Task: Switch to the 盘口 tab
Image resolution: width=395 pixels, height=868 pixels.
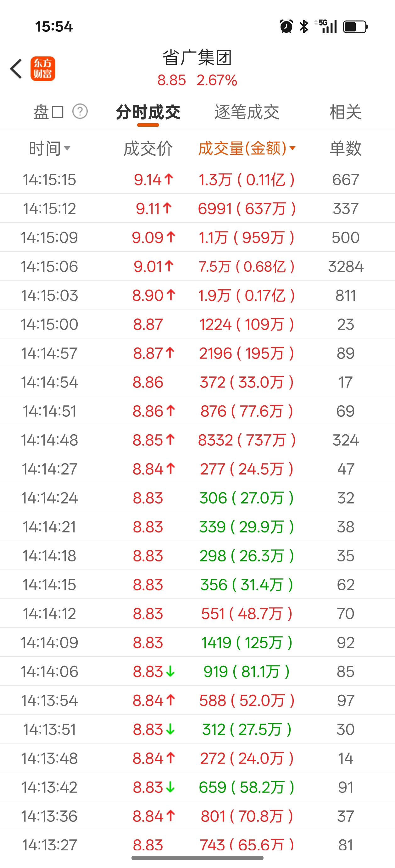Action: (48, 112)
